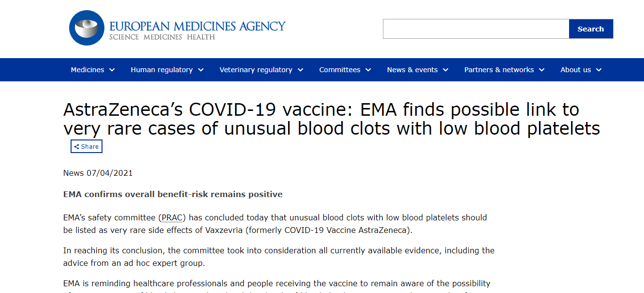This screenshot has height=293, width=644.
Task: Expand the News & events chevron
Action: (446, 70)
